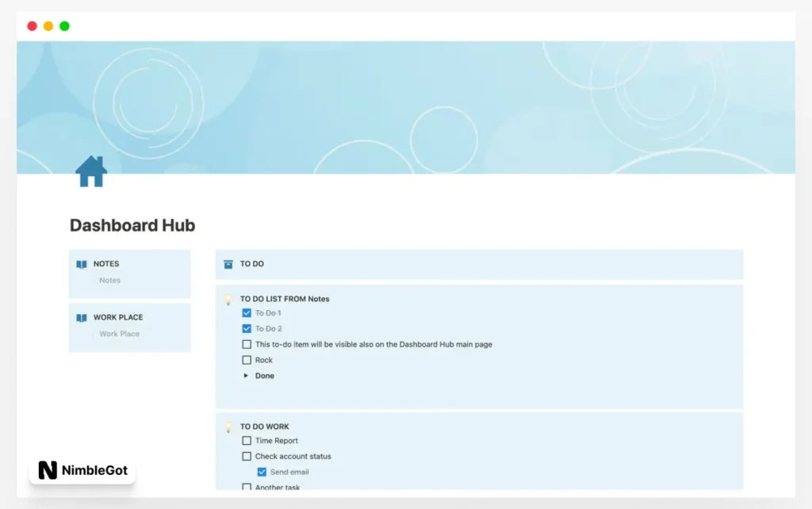Tick the Check account status checkbox
Screen dimensions: 812x509
247,456
